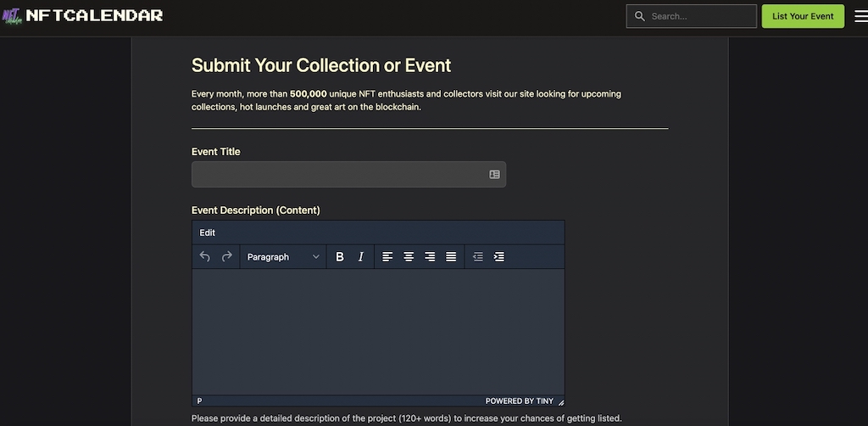Viewport: 868px width, 426px height.
Task: Decrease indent of the paragraph
Action: [478, 256]
